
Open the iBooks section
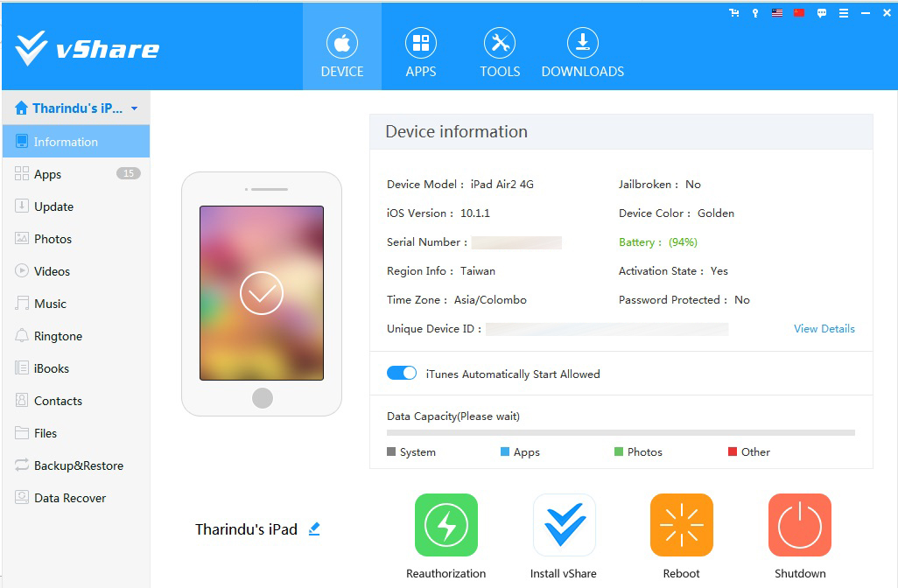tap(76, 368)
